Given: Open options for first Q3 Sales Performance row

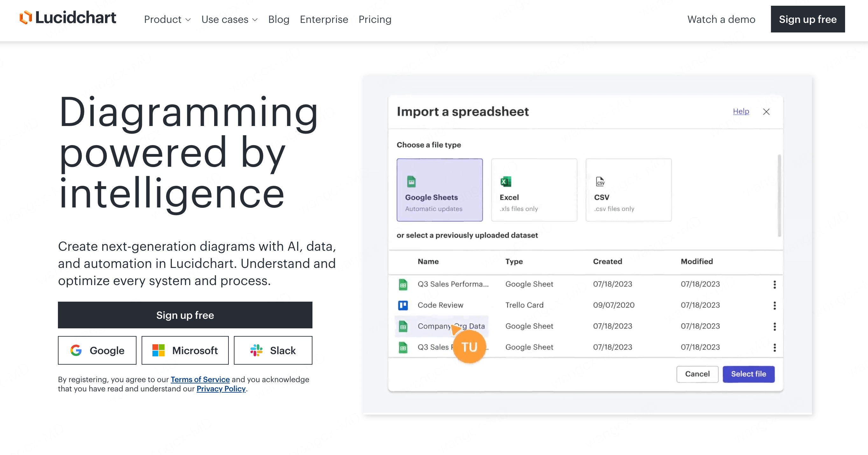Looking at the screenshot, I should [774, 284].
